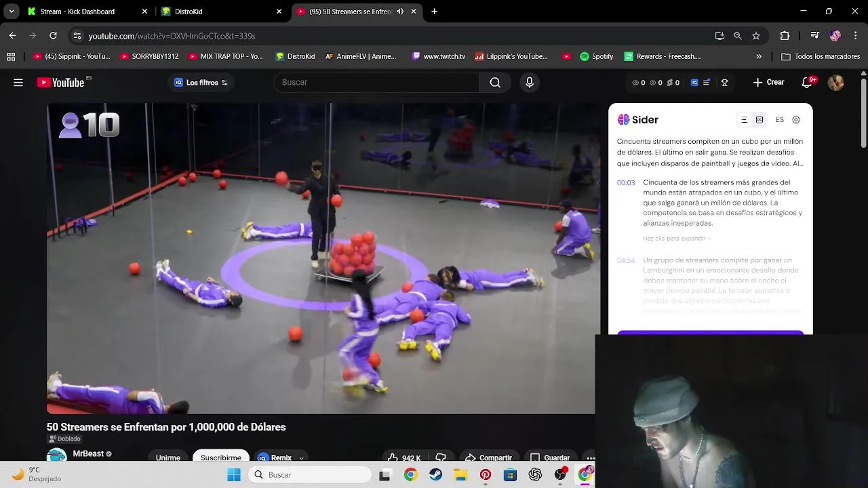Expand the Remix dropdown arrow
Image resolution: width=868 pixels, height=488 pixels.
302,458
